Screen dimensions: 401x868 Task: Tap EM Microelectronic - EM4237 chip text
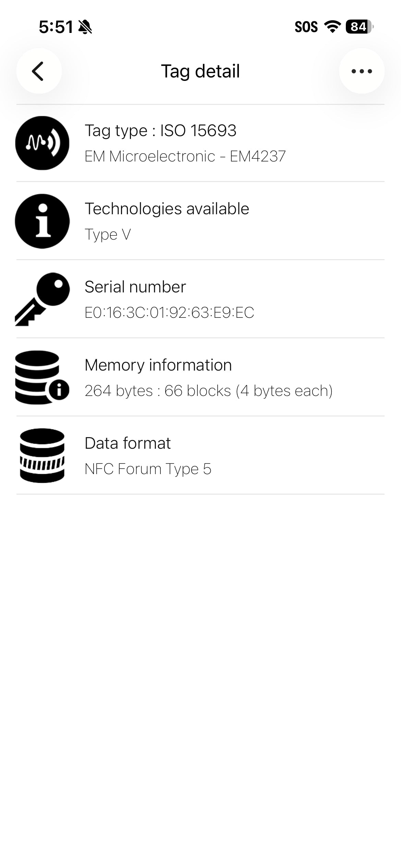tap(185, 156)
